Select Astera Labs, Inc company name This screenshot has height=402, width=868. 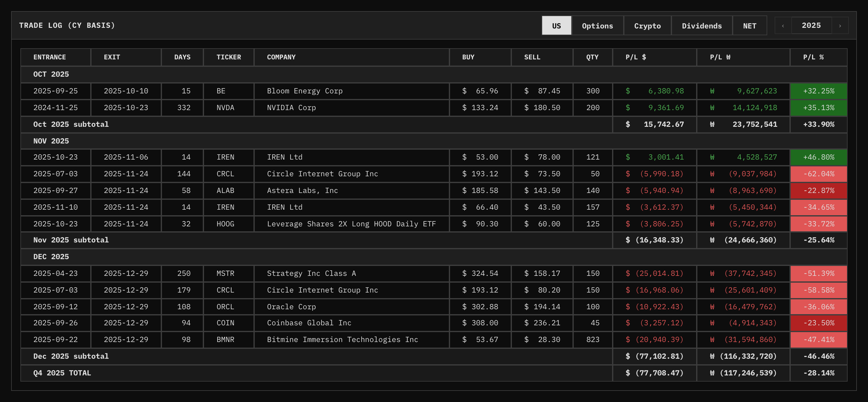(302, 191)
